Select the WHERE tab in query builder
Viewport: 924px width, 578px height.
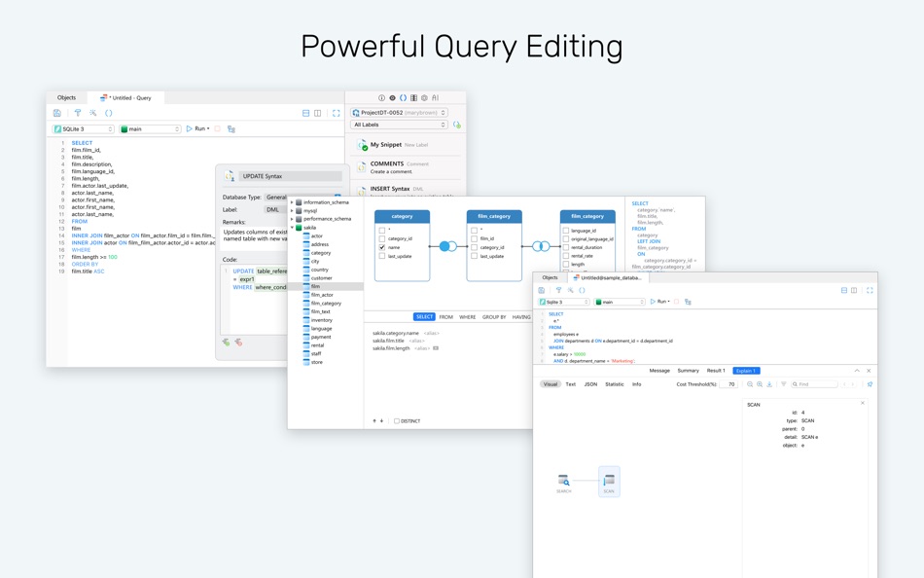click(467, 316)
